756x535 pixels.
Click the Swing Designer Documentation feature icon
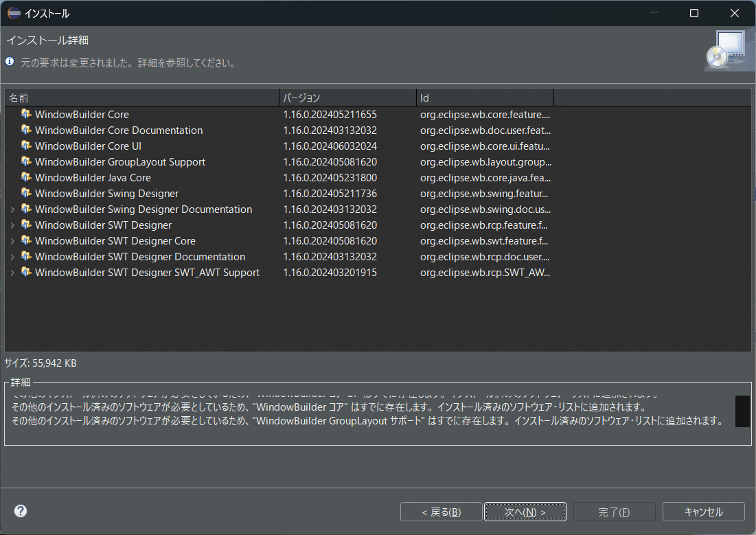point(26,209)
